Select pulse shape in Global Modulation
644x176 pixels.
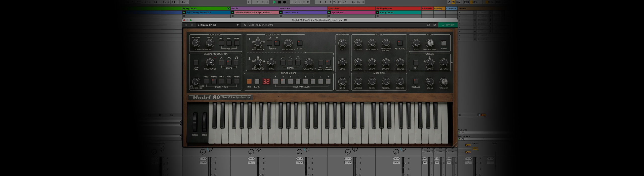(236, 62)
